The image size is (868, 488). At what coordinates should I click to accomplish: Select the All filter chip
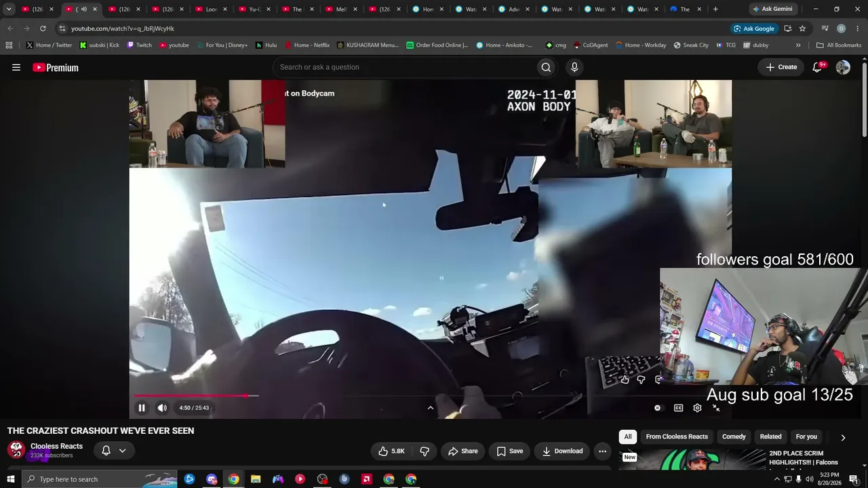click(628, 437)
